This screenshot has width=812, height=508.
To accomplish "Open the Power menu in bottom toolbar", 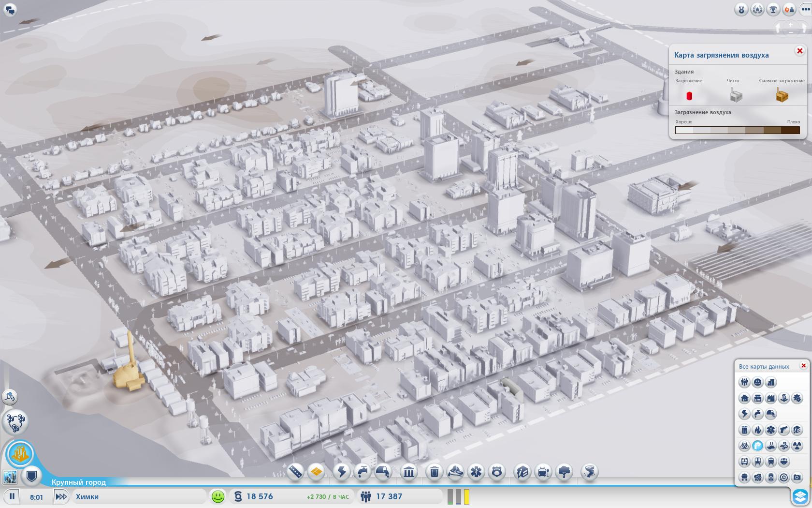I will (x=342, y=472).
